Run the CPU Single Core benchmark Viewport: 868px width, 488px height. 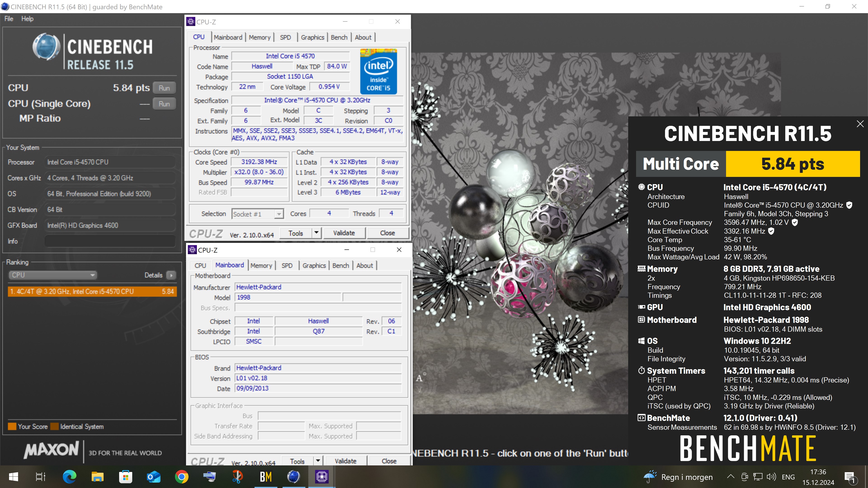point(164,104)
